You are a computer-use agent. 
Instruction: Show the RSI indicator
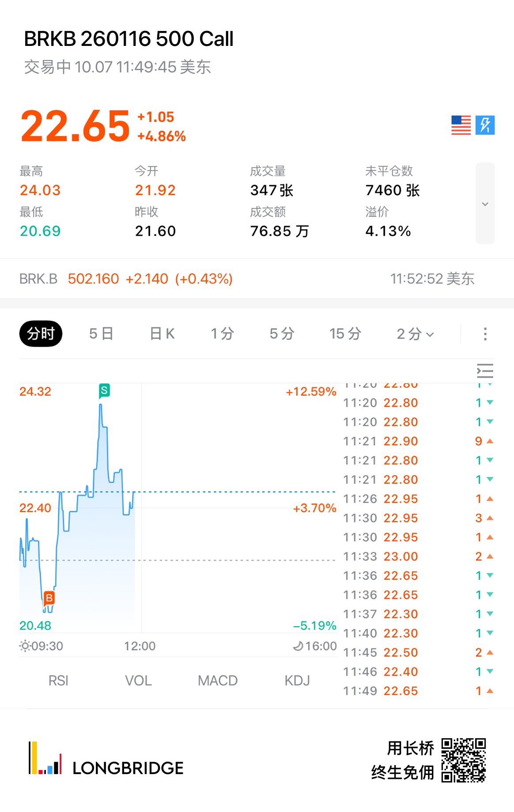click(x=58, y=680)
